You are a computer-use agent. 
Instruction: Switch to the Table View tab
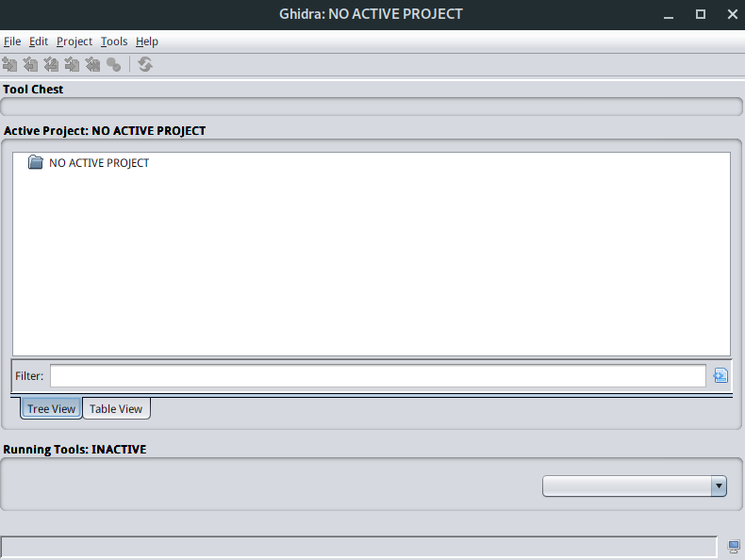[116, 409]
